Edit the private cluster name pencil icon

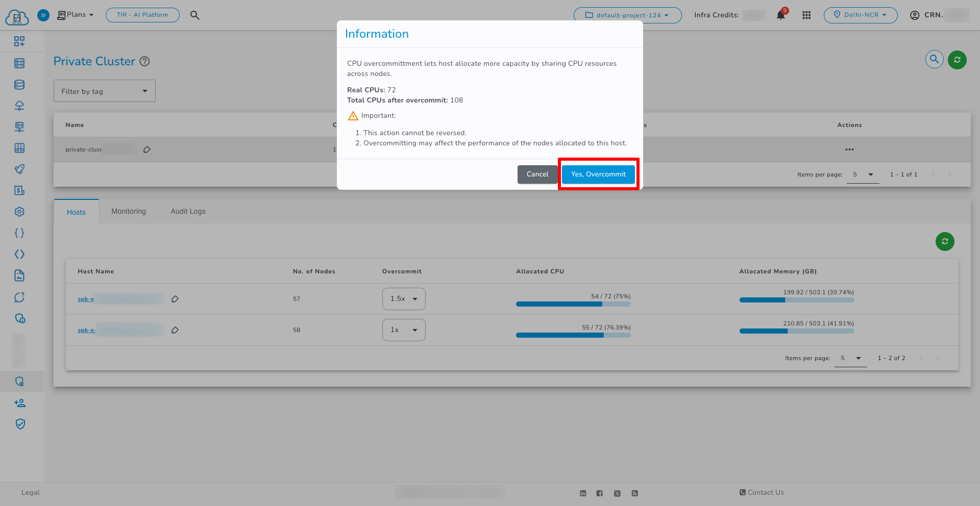(x=147, y=149)
